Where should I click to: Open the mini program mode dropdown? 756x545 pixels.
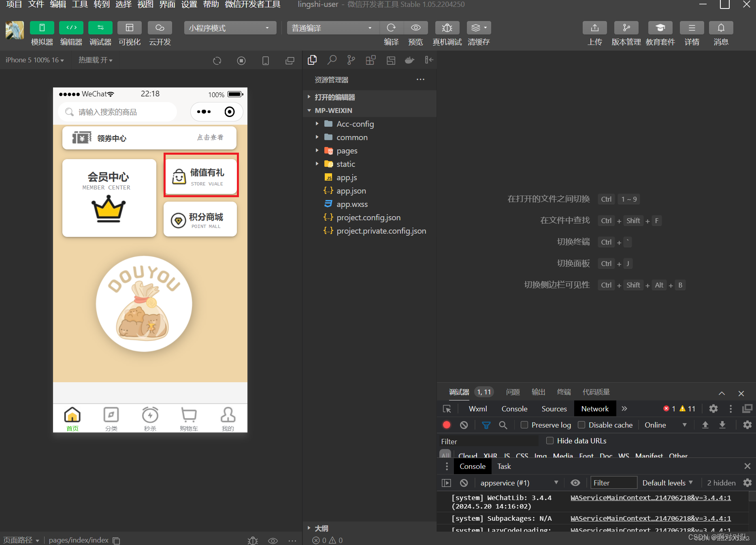230,28
